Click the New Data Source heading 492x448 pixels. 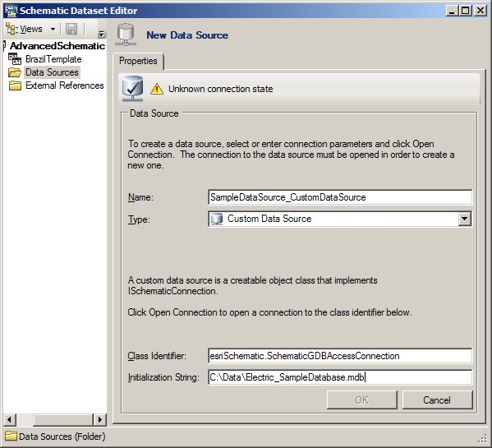pyautogui.click(x=187, y=35)
